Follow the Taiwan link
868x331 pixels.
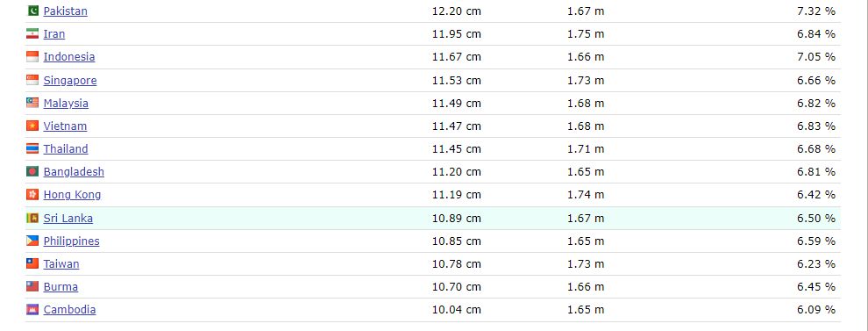(61, 264)
